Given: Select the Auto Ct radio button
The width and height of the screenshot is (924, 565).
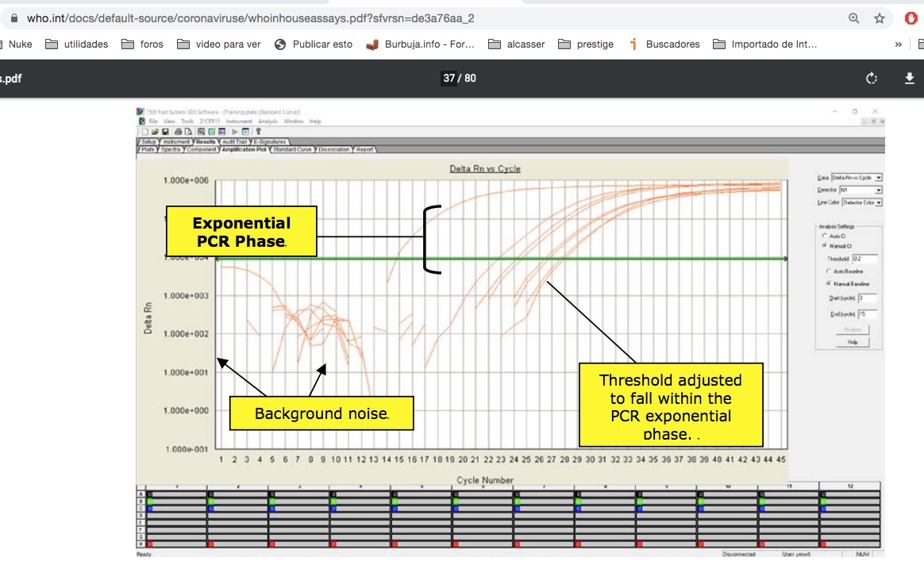Looking at the screenshot, I should pos(824,236).
